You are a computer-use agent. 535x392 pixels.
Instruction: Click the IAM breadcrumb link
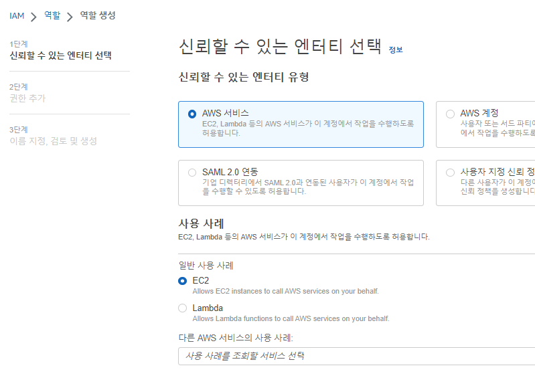tap(17, 15)
